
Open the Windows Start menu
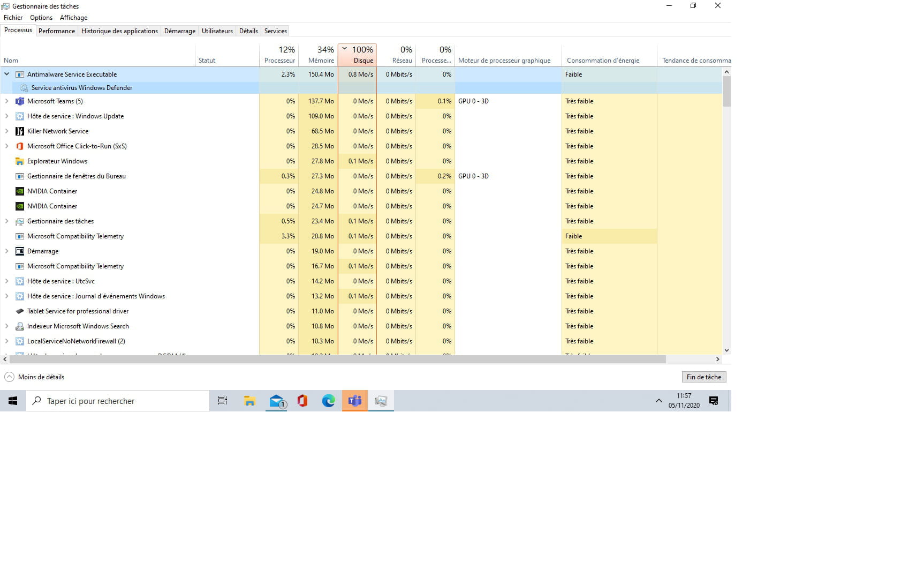click(13, 401)
